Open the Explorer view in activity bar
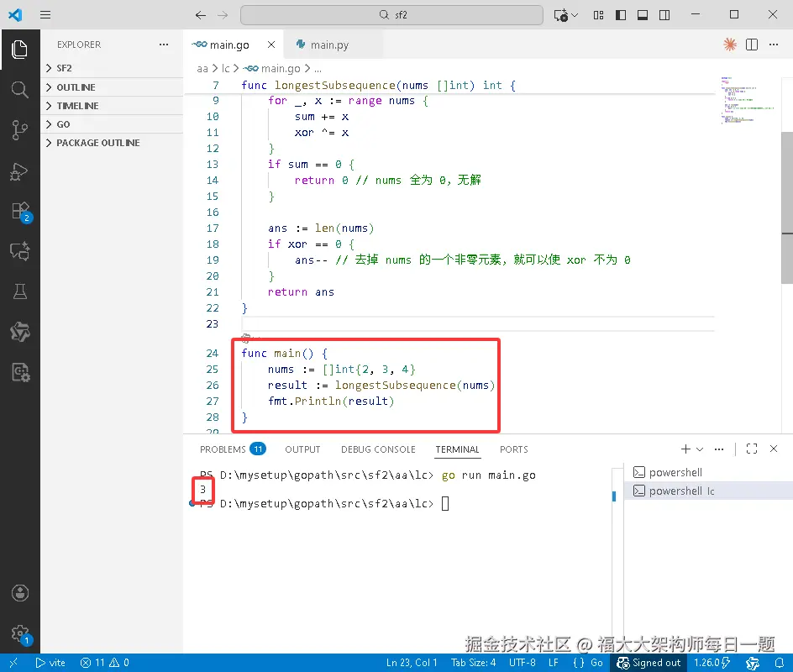793x672 pixels. pos(19,49)
